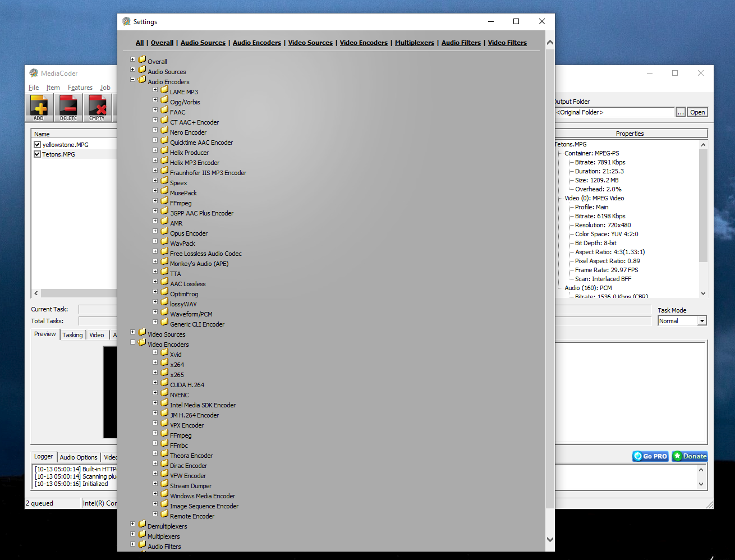Select the Remote Encoder item
The image size is (735, 560).
pyautogui.click(x=192, y=516)
